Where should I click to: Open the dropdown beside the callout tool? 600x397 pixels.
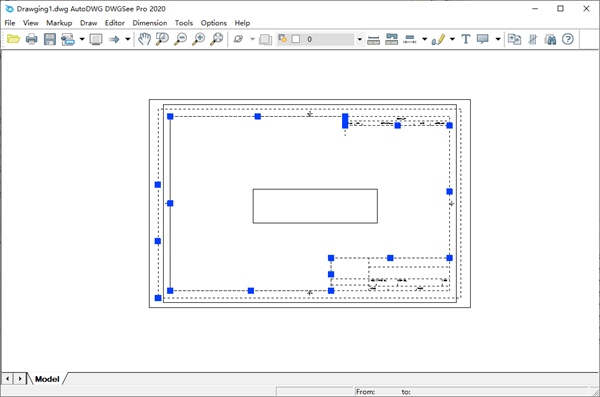(x=498, y=39)
